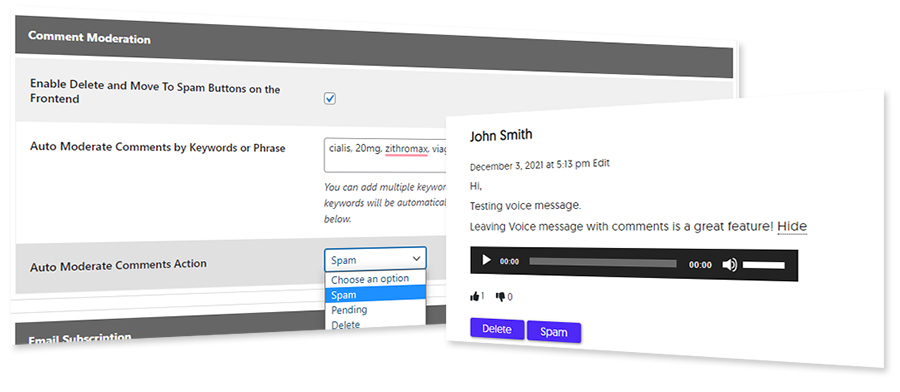This screenshot has width=900, height=392.
Task: Click the thumbs up like icon
Action: tap(475, 297)
